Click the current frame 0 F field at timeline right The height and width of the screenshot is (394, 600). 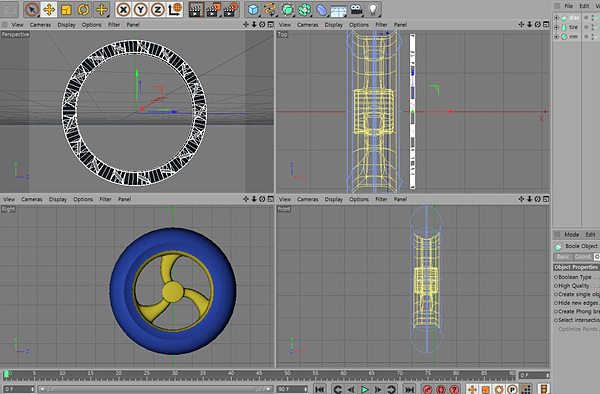534,375
